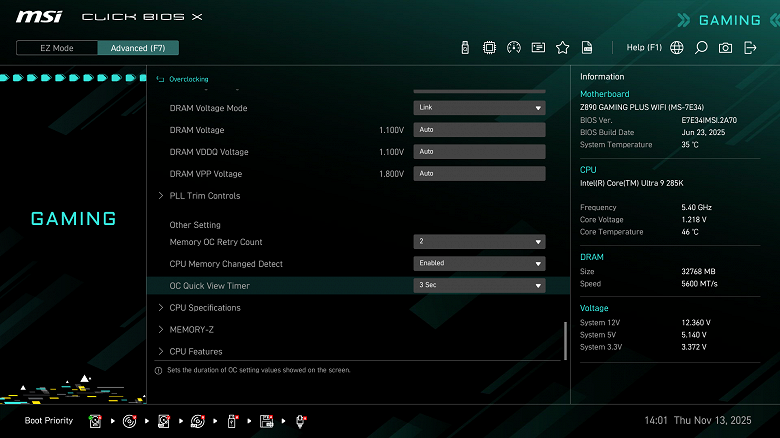Open the DRAM Voltage Mode dropdown

(x=479, y=108)
